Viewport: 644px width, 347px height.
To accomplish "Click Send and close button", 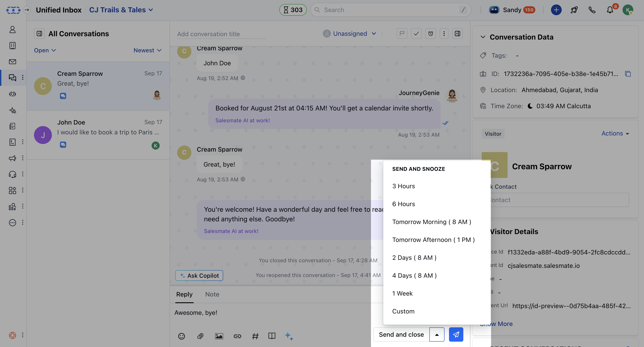I will tap(401, 334).
